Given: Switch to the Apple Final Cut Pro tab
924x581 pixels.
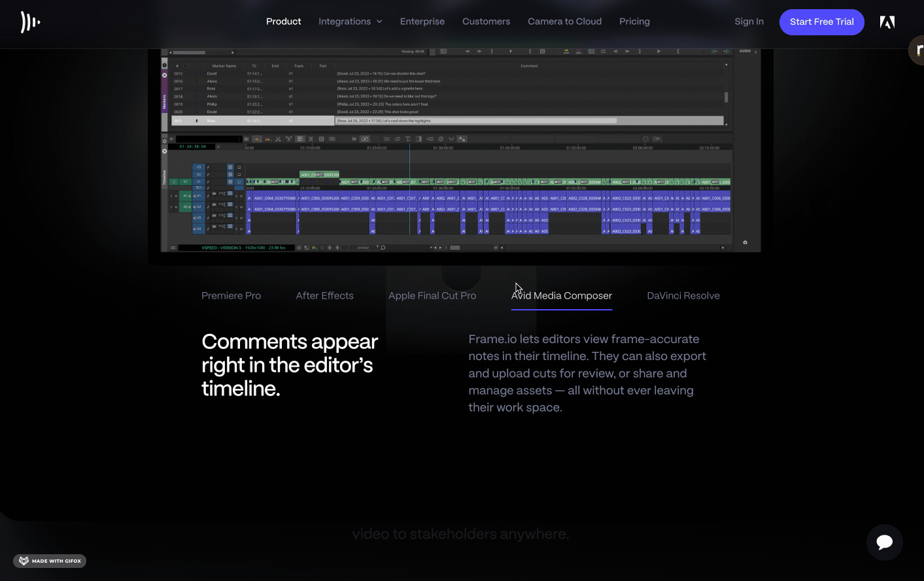Looking at the screenshot, I should tap(432, 296).
